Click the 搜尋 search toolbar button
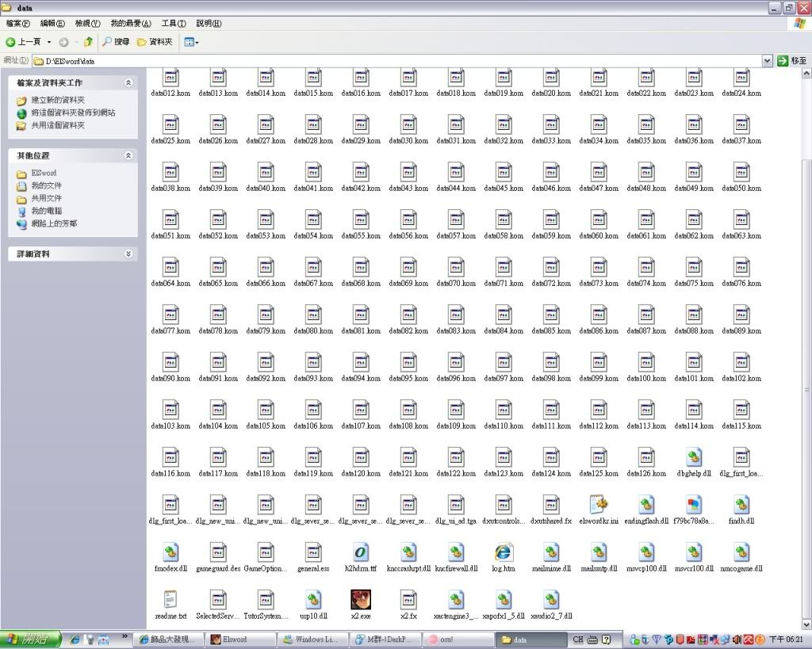812x649 pixels. tap(115, 41)
